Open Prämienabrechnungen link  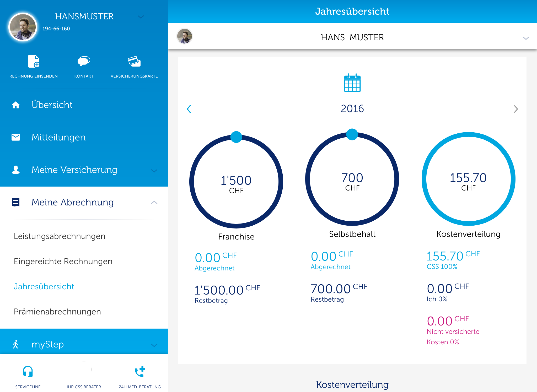coord(57,312)
